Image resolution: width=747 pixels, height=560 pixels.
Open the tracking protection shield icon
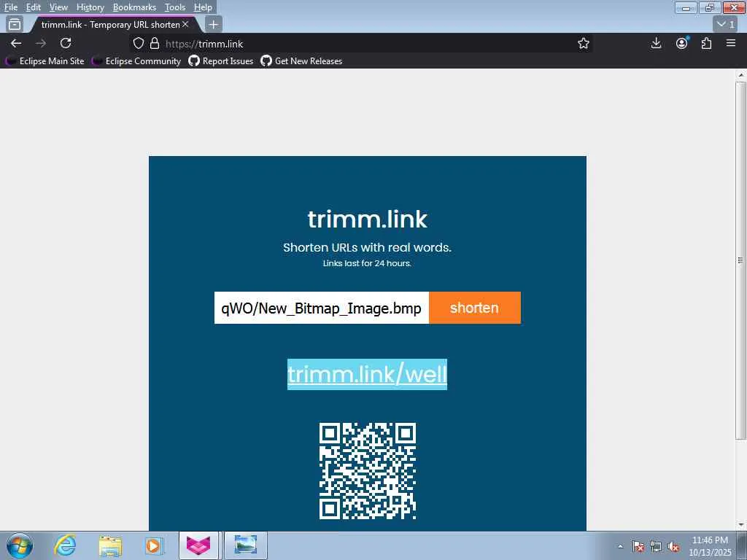tap(138, 43)
